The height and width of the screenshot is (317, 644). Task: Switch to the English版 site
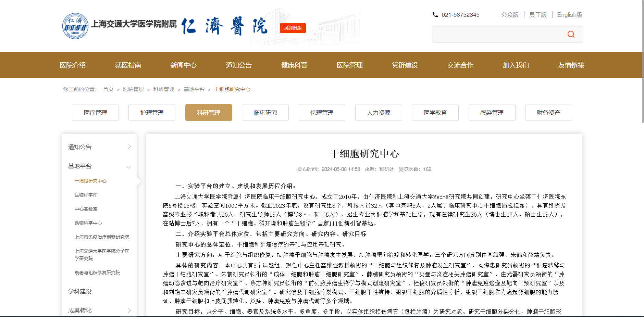569,15
